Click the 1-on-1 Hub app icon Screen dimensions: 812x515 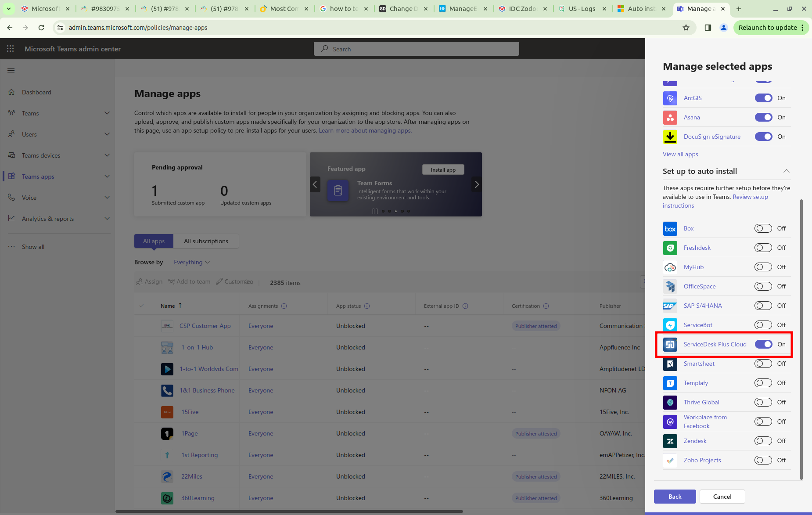(167, 347)
